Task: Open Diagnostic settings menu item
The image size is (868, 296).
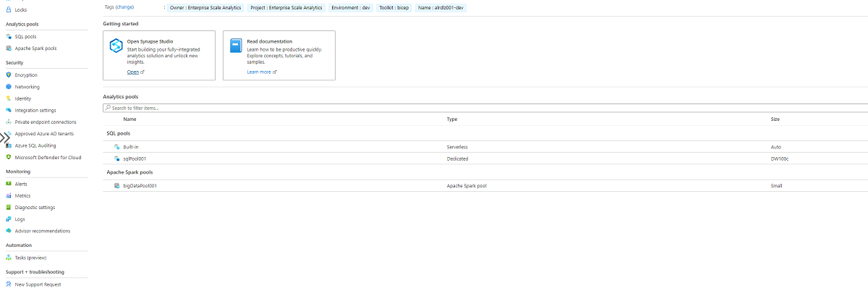Action: (x=35, y=208)
